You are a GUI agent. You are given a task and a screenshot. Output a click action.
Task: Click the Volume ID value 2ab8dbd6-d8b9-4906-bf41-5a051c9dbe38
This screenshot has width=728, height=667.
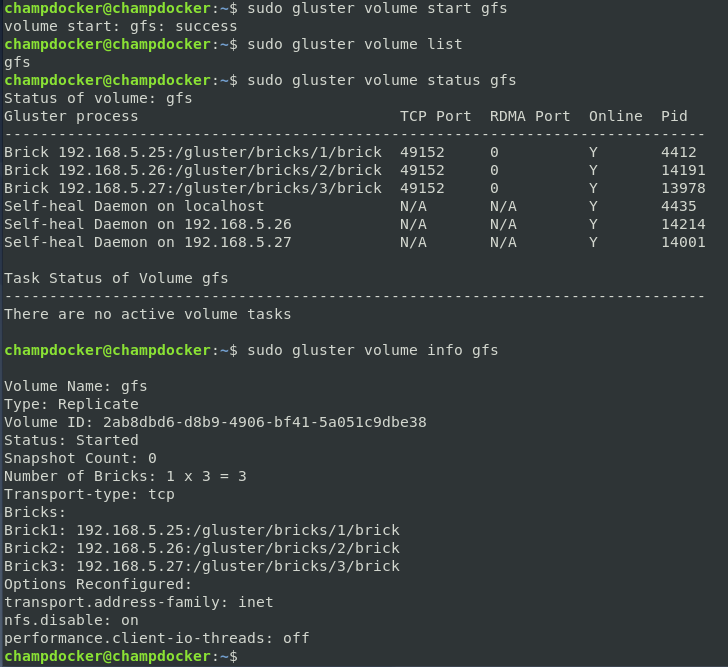pos(265,422)
